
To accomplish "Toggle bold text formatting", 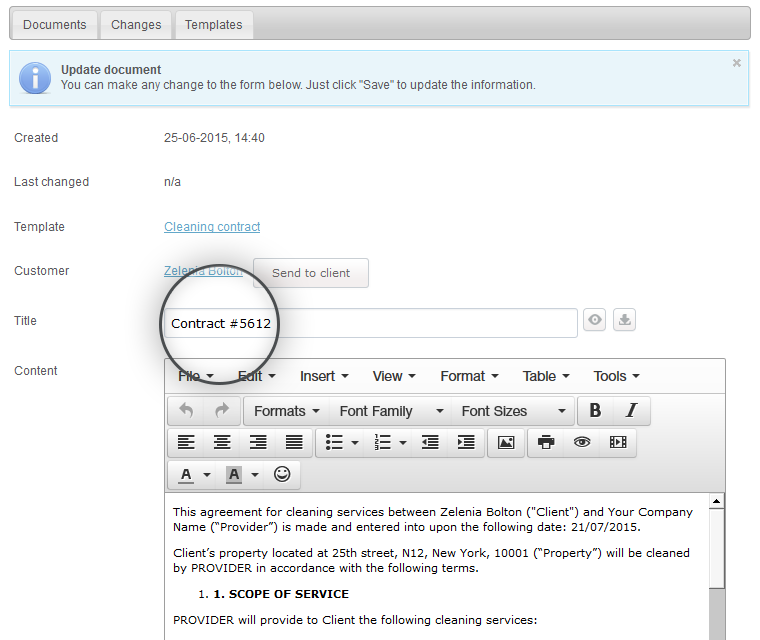I will [x=595, y=411].
